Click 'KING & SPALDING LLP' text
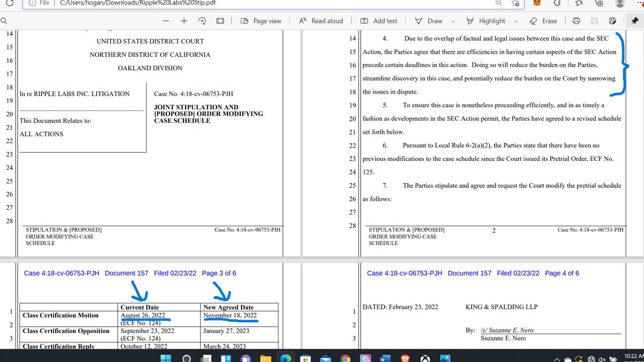Viewport: 644px width, 362px height. coord(501,307)
